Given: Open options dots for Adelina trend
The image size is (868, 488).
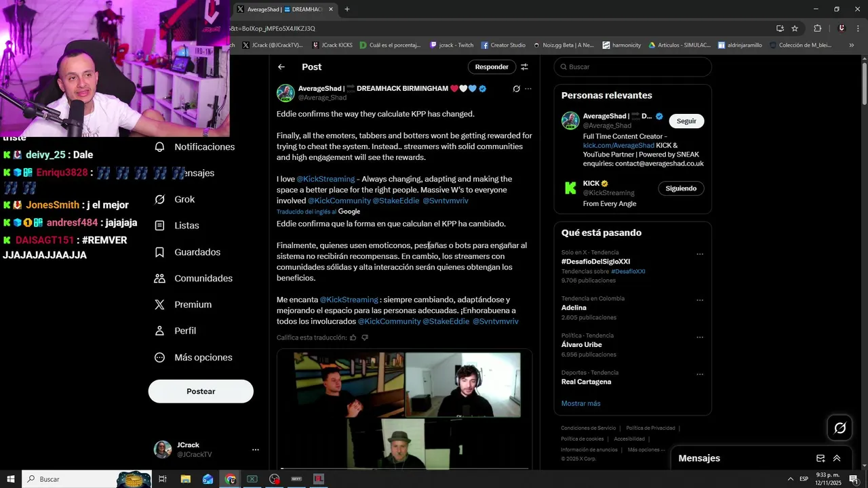Looking at the screenshot, I should tap(700, 301).
